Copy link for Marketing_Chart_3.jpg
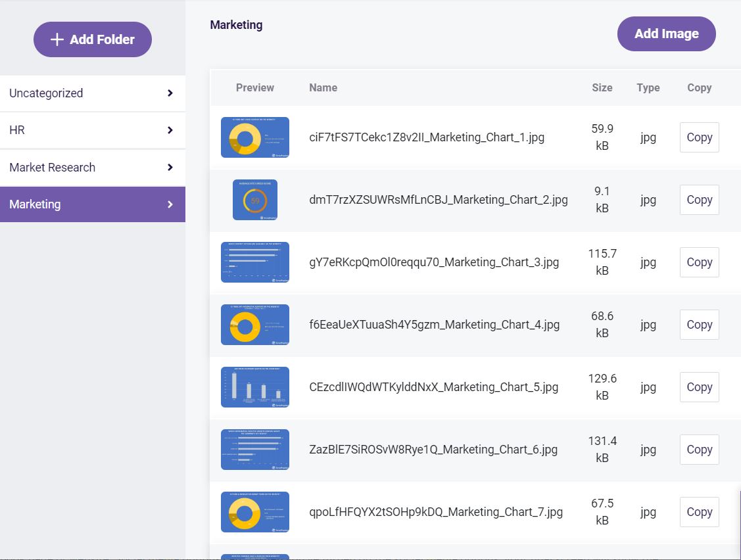741x560 pixels. click(700, 262)
